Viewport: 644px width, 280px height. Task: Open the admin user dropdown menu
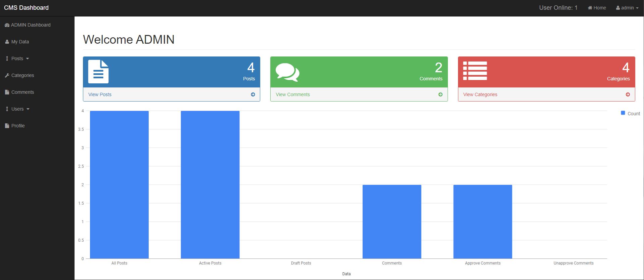pyautogui.click(x=627, y=8)
